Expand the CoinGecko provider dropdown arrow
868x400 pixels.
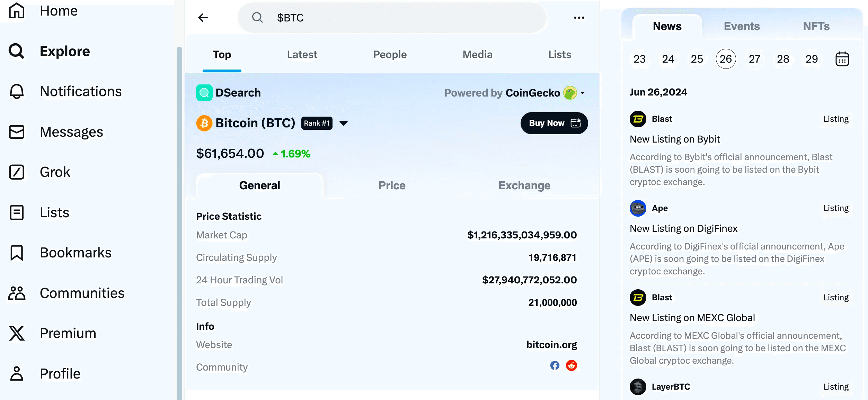(x=583, y=93)
